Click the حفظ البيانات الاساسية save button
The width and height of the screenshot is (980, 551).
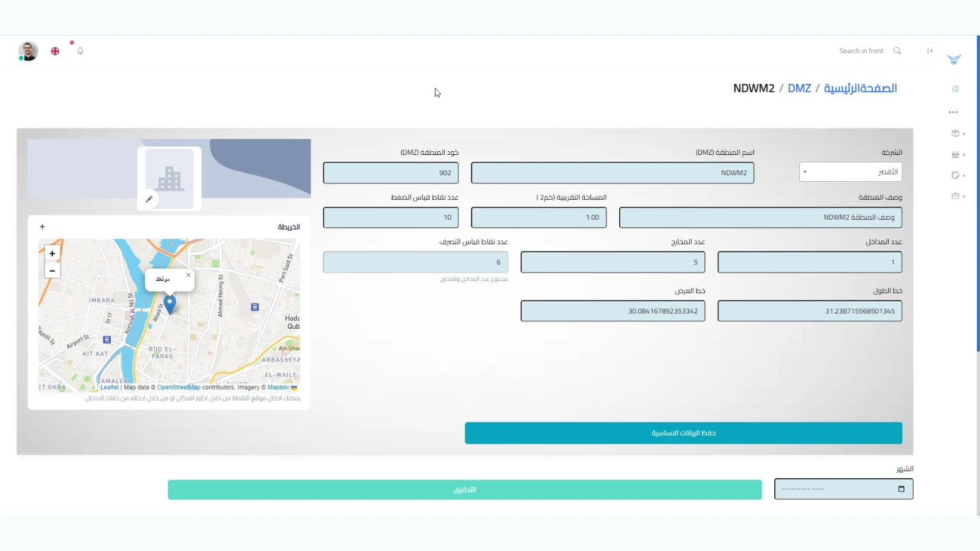point(684,433)
